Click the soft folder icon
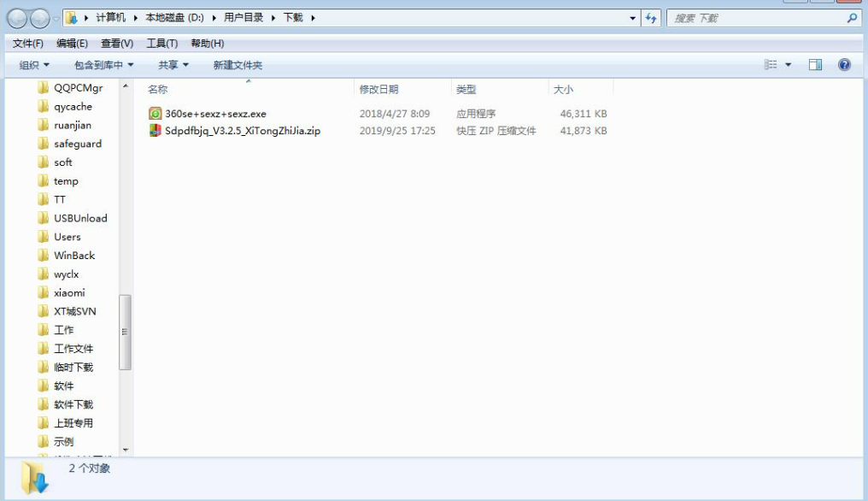Image resolution: width=868 pixels, height=501 pixels. click(44, 162)
